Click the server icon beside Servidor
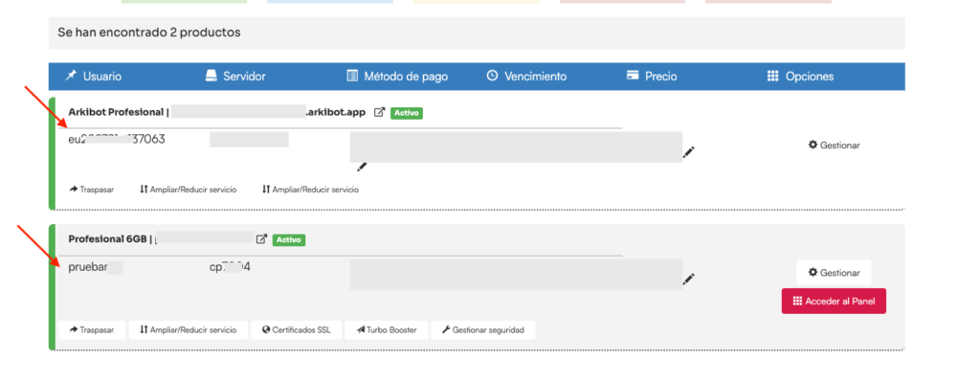Image resolution: width=980 pixels, height=382 pixels. [x=212, y=76]
